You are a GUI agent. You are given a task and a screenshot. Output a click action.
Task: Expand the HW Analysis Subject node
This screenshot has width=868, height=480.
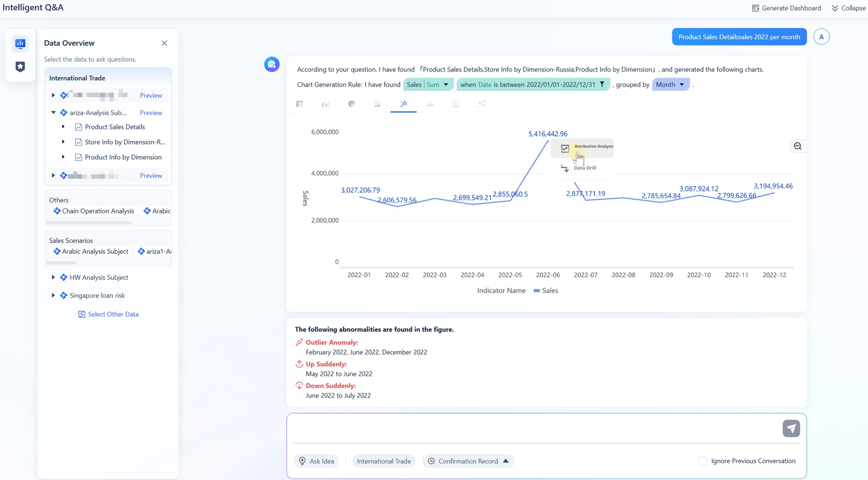[53, 278]
